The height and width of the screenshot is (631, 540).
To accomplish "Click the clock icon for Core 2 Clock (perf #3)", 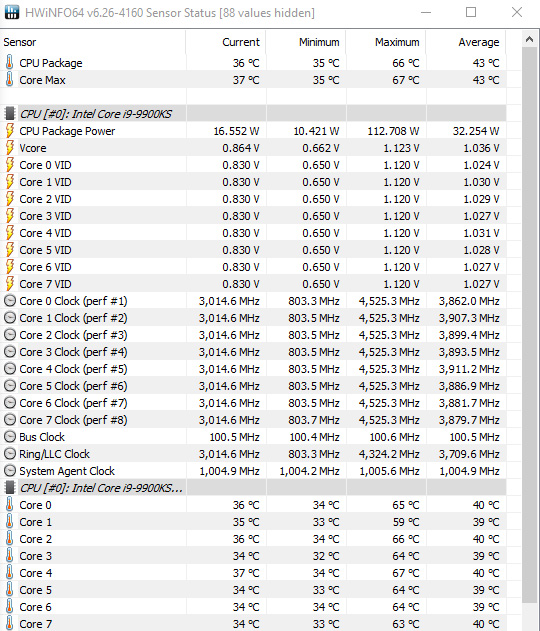I will coord(10,335).
